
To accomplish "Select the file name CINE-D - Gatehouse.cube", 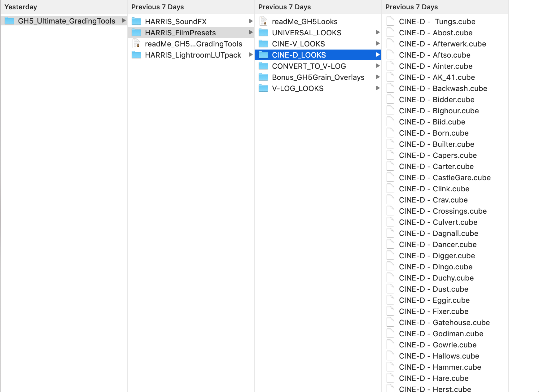I will (x=444, y=323).
